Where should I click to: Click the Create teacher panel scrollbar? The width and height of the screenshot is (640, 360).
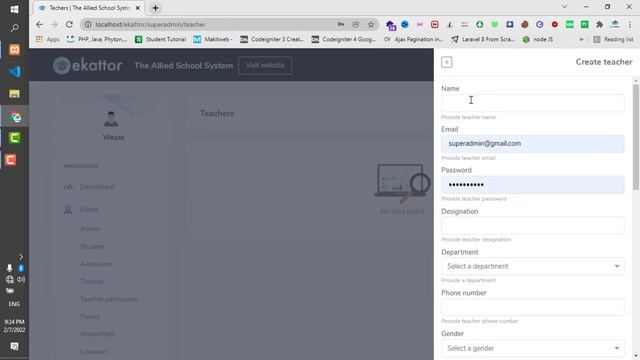636,136
